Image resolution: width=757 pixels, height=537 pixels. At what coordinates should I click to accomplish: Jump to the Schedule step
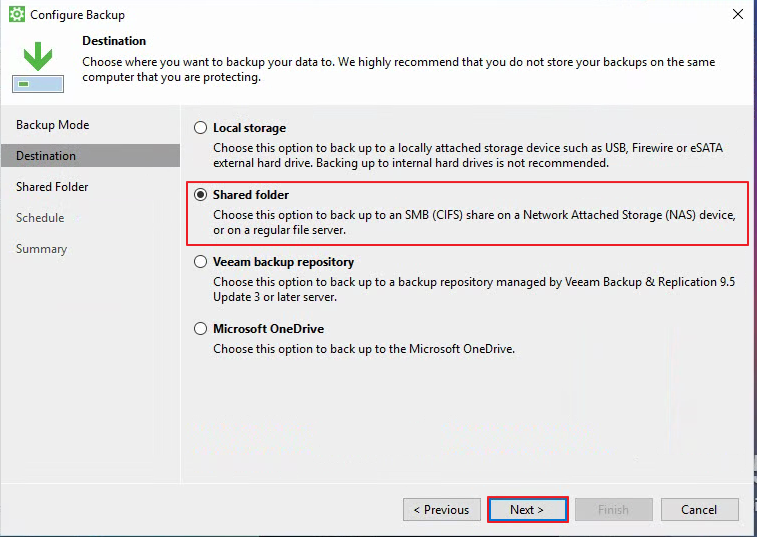40,217
